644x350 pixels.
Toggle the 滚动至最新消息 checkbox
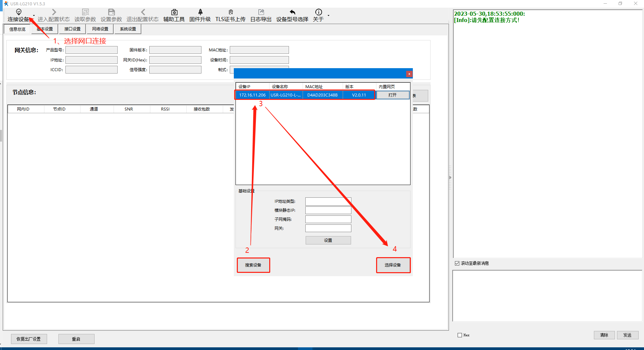click(457, 264)
